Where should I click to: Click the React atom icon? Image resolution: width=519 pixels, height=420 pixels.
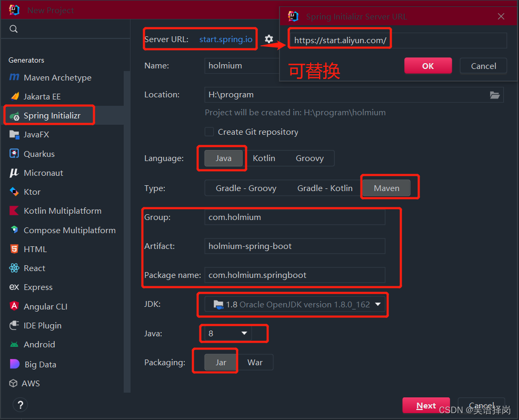(x=14, y=268)
